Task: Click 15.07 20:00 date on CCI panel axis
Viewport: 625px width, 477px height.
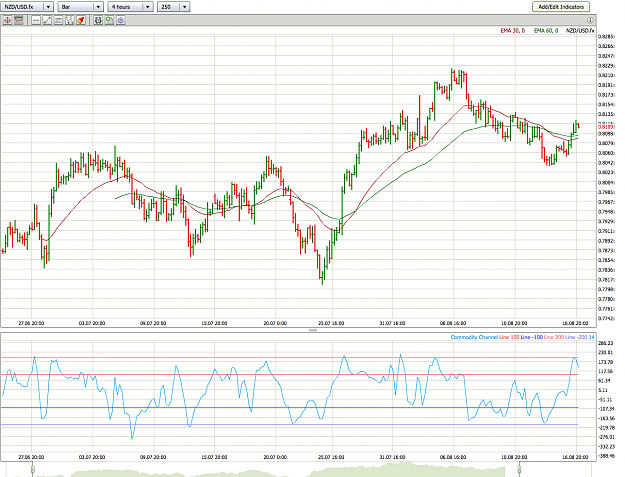Action: point(214,457)
